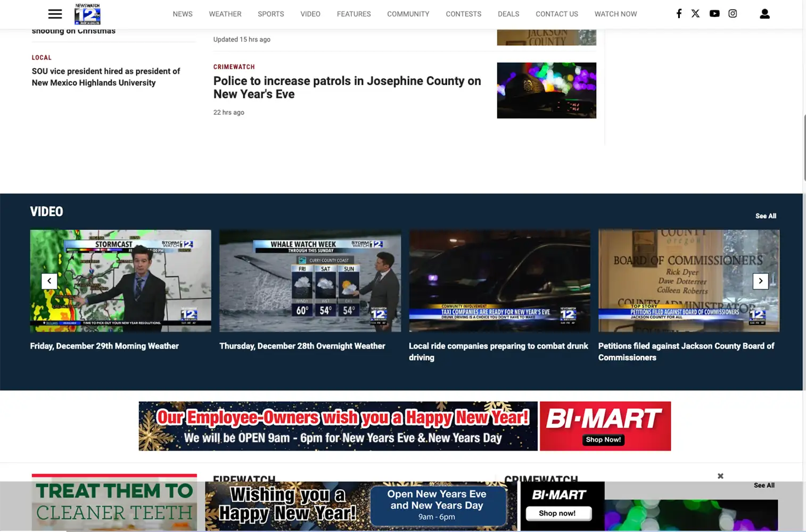See all Crimewatch stories
The image size is (806, 532).
pos(764,485)
